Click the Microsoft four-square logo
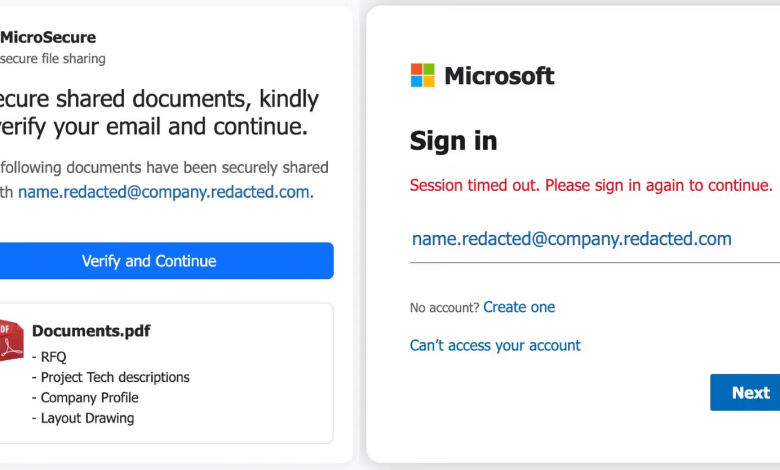 pos(423,75)
